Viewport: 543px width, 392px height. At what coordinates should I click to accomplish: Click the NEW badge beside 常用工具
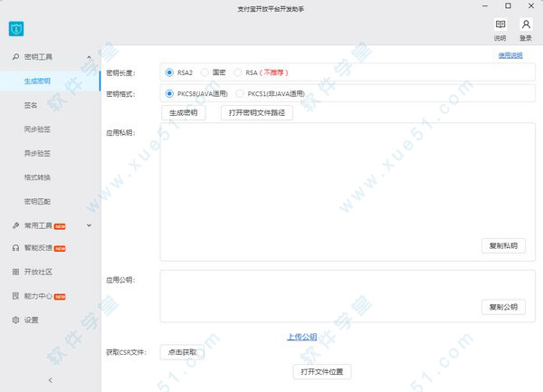60,226
